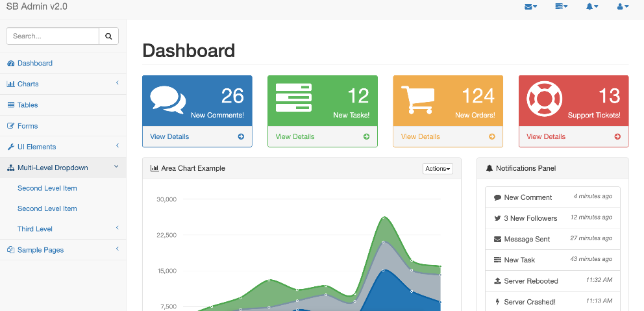
Task: Open the Third Level menu entry
Action: [x=63, y=229]
